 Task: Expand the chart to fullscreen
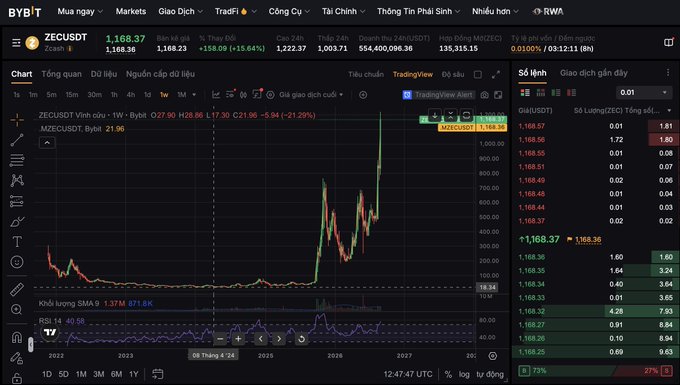pyautogui.click(x=496, y=75)
